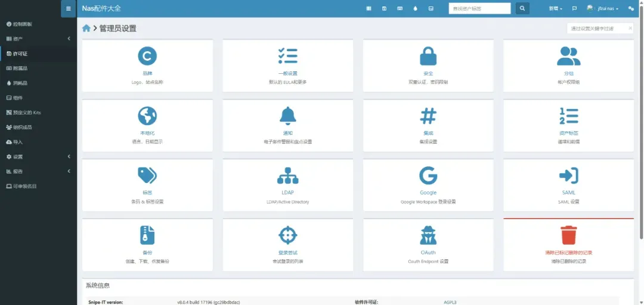Expand the 设置 sidebar submenu
Viewport: 644px width, 305px height.
coord(38,157)
